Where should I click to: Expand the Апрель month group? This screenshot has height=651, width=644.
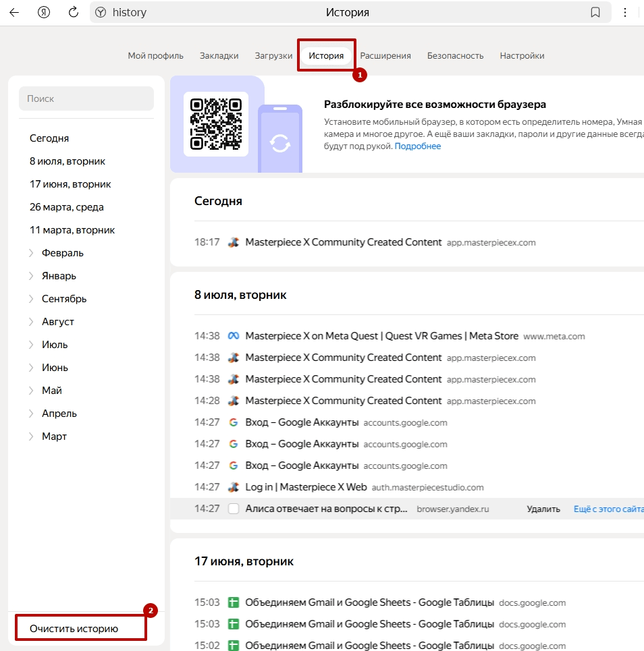(x=31, y=414)
